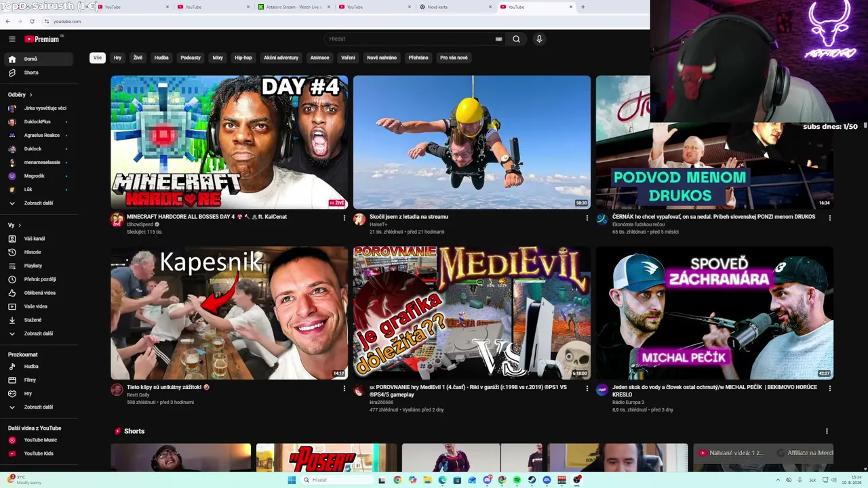Show more items under Prozkoumat
This screenshot has width=868, height=488.
pyautogui.click(x=38, y=407)
